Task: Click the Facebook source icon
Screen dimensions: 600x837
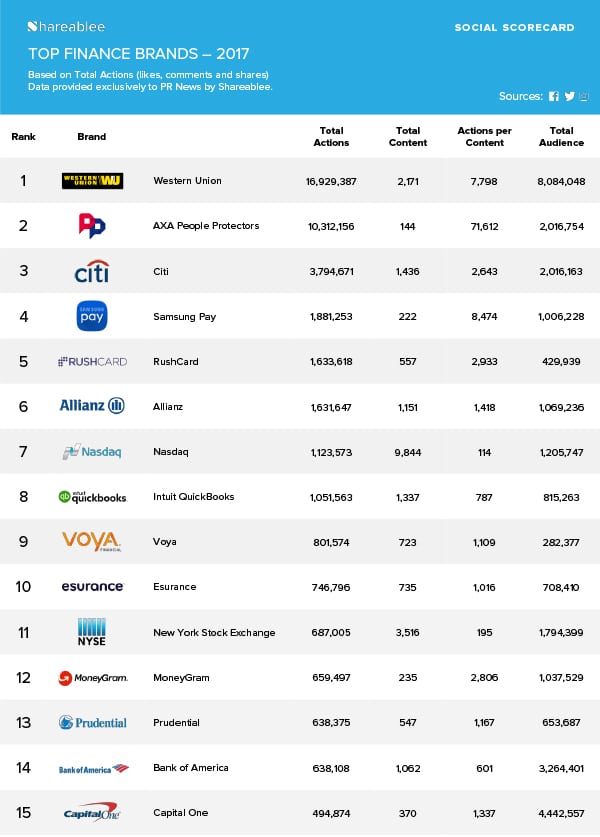Action: click(x=554, y=96)
